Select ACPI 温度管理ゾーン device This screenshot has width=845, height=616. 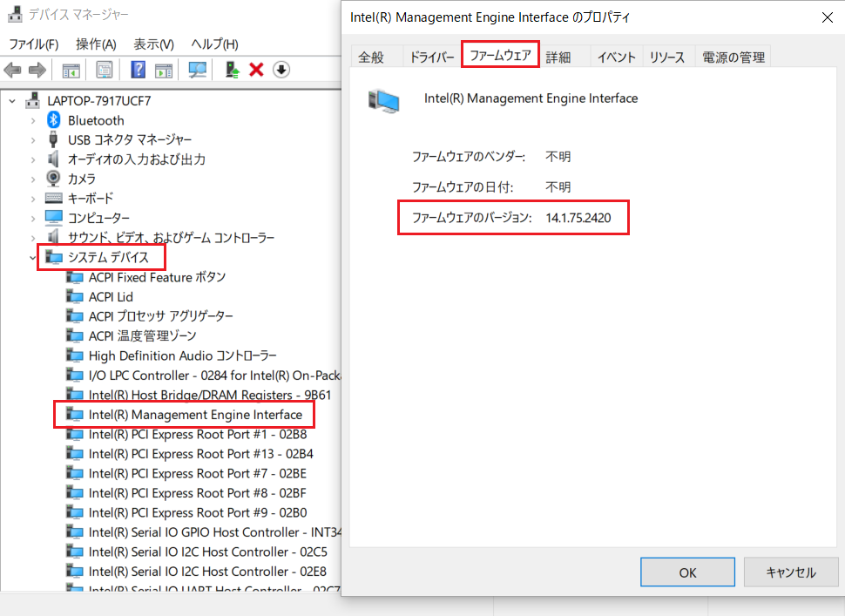pos(142,335)
